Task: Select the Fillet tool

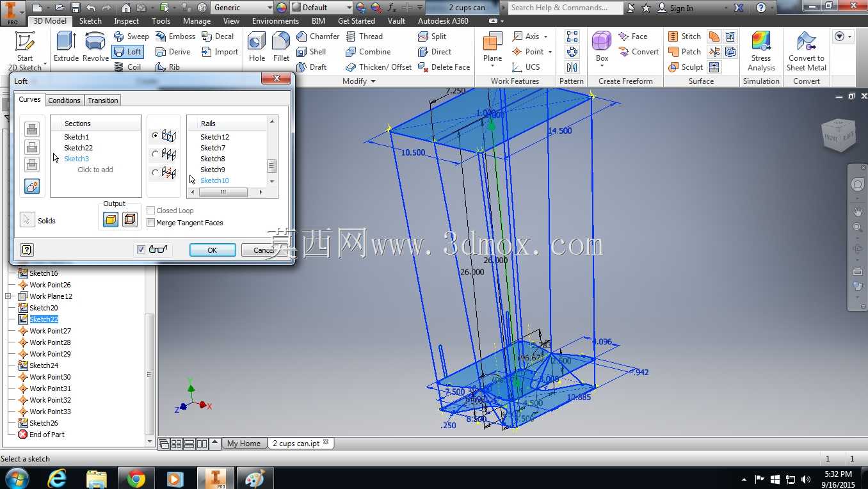Action: click(281, 47)
